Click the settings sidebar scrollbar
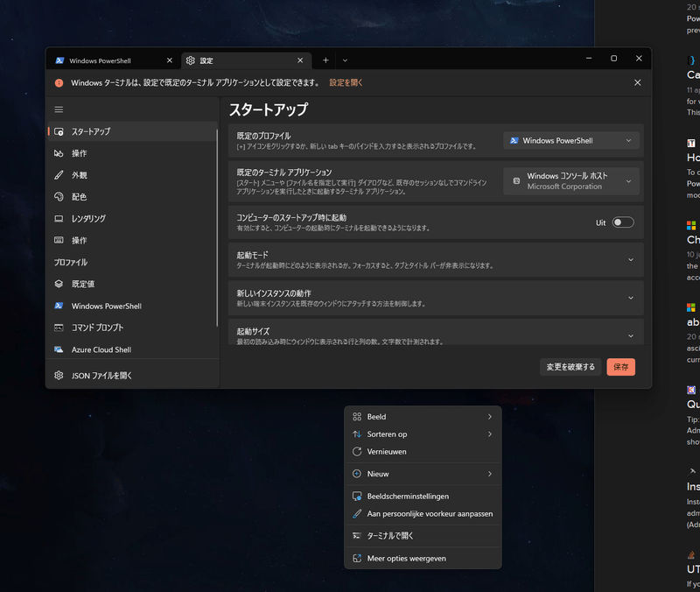The height and width of the screenshot is (592, 700). pos(217,228)
